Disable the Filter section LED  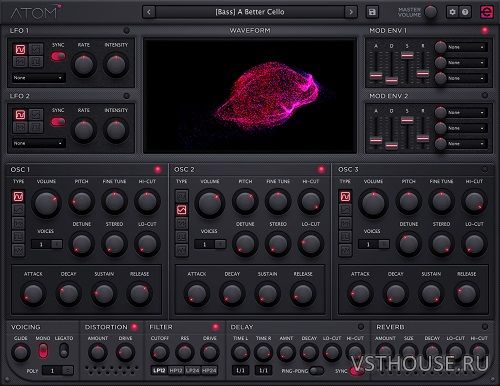(x=216, y=327)
